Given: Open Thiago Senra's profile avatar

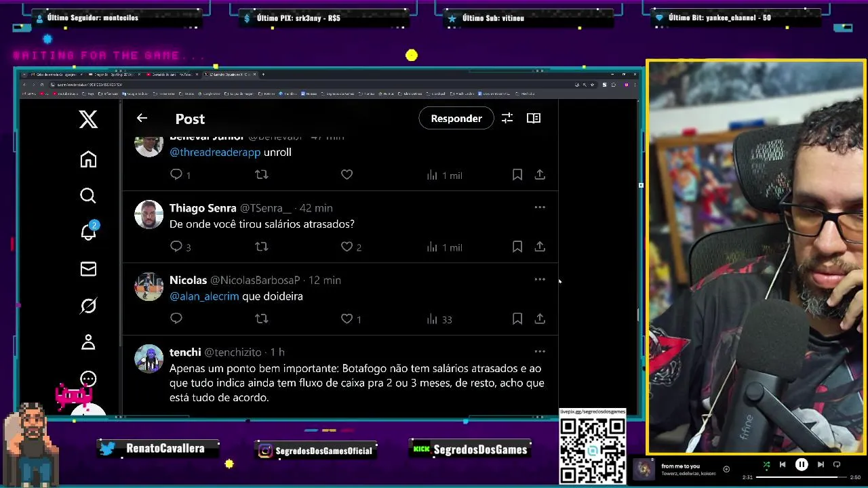Looking at the screenshot, I should 149,215.
